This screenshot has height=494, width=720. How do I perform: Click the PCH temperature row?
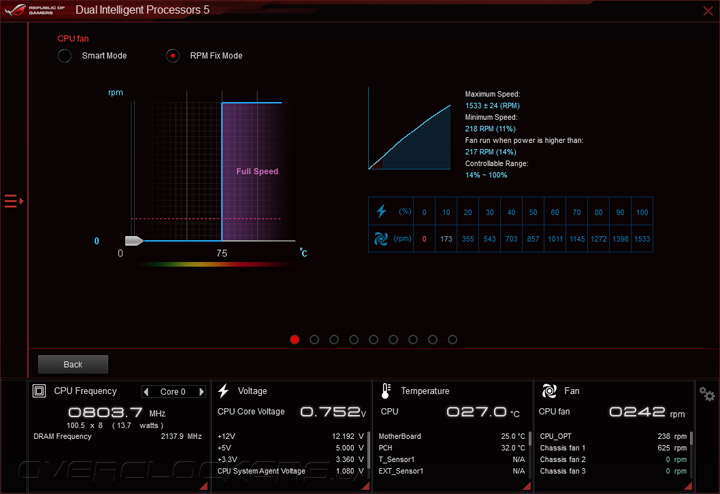452,448
